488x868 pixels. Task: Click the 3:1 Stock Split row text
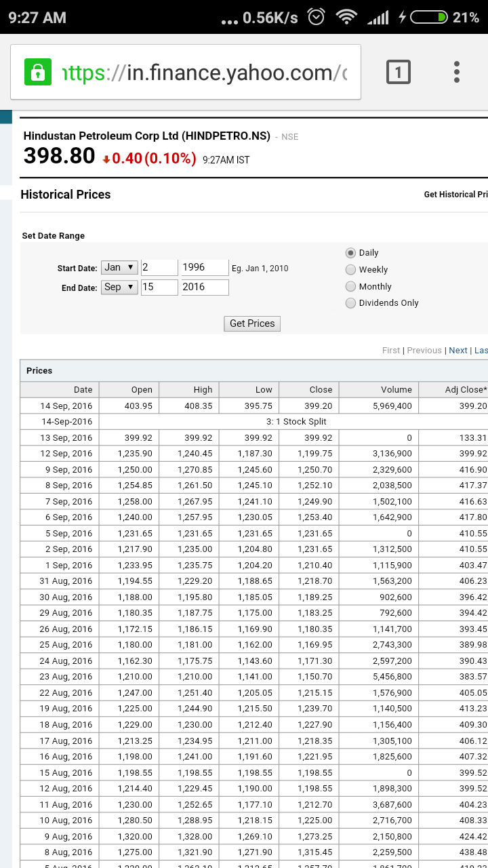point(296,422)
